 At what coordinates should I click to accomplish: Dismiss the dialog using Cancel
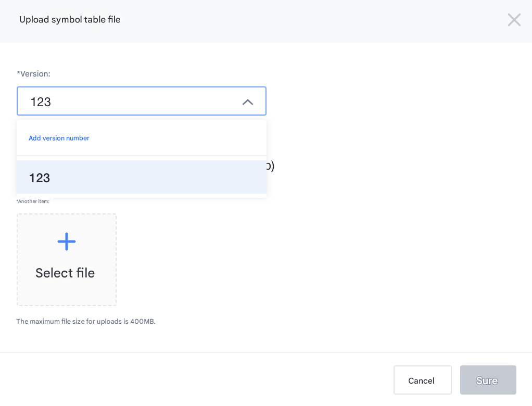coord(422,380)
